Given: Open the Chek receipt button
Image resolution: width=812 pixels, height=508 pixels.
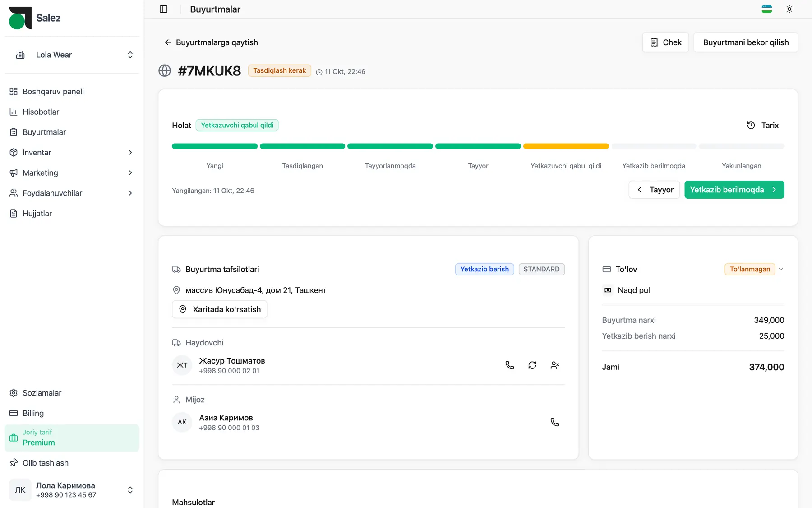Looking at the screenshot, I should pos(665,42).
